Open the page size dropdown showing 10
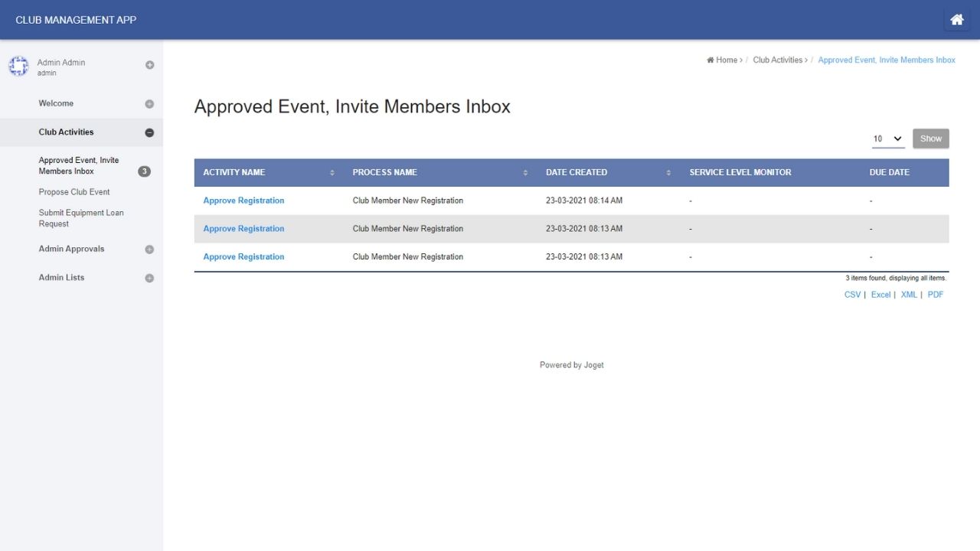 (x=888, y=139)
